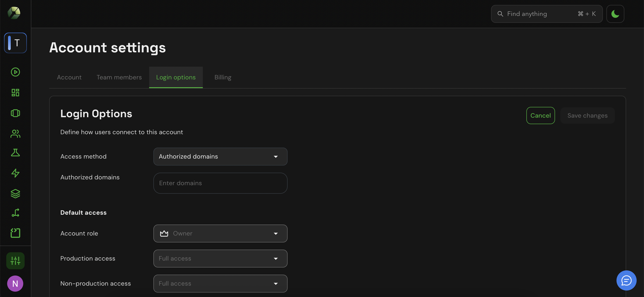Open the Account role Owner dropdown
Viewport: 644px width, 297px height.
click(x=220, y=233)
